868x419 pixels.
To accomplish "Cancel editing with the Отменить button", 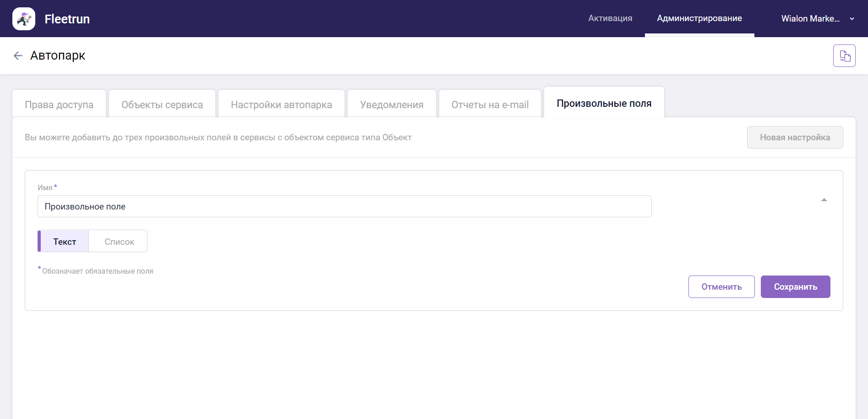I will (721, 287).
